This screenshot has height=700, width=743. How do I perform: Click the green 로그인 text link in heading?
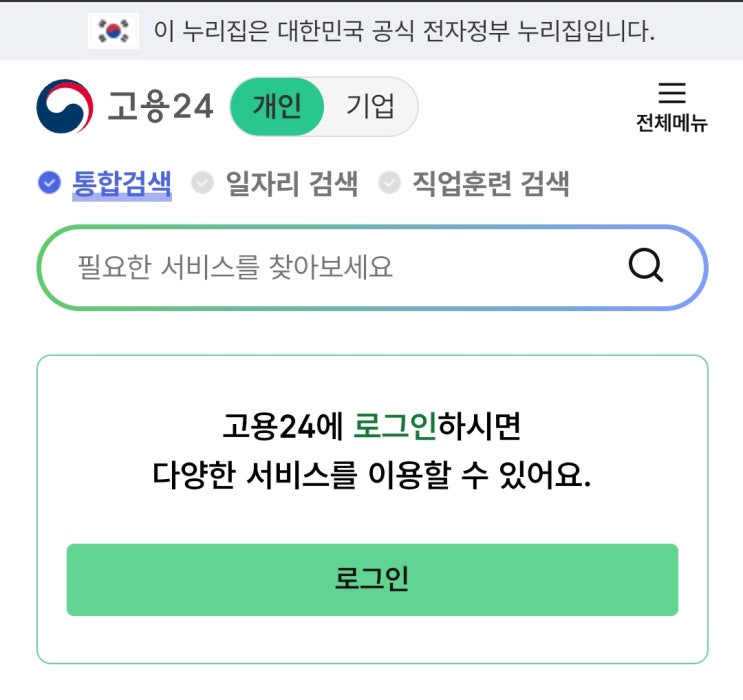click(x=395, y=428)
